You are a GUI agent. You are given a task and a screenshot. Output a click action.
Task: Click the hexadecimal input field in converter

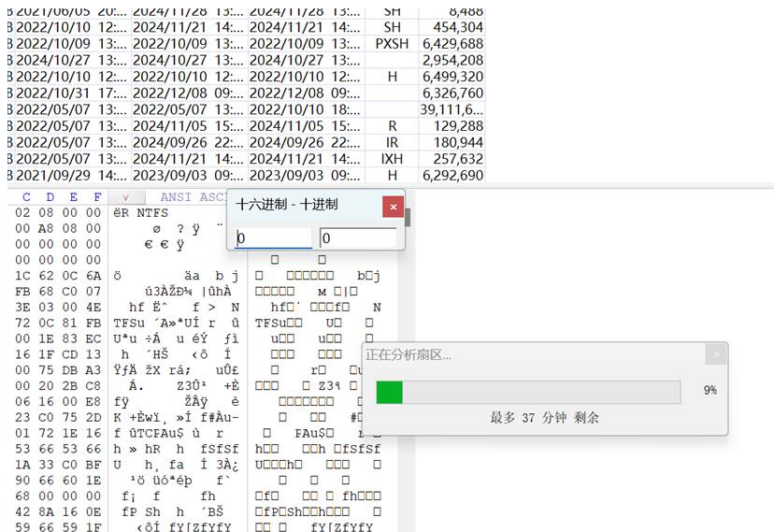274,237
